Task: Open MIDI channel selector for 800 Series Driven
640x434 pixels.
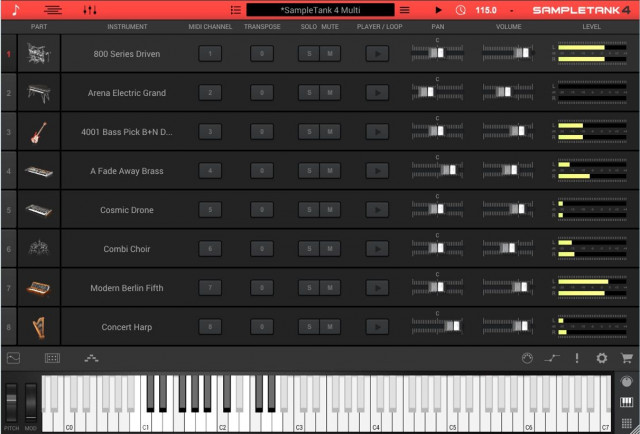Action: point(210,53)
